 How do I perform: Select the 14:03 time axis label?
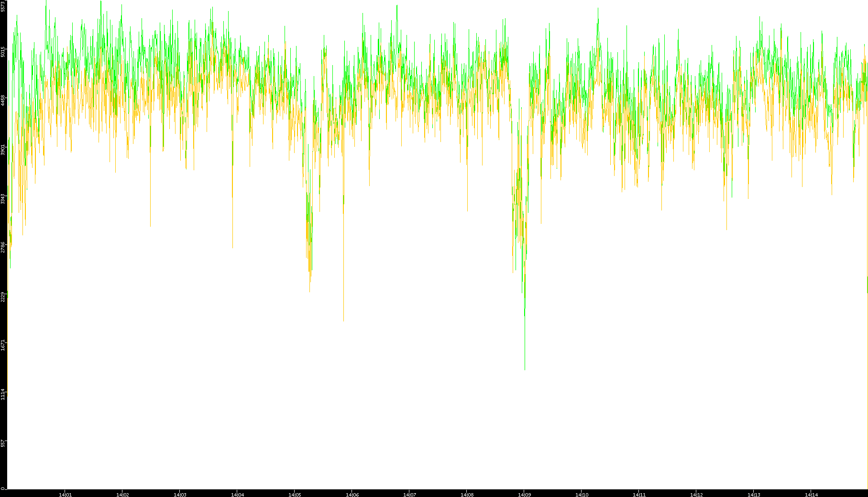pos(180,495)
